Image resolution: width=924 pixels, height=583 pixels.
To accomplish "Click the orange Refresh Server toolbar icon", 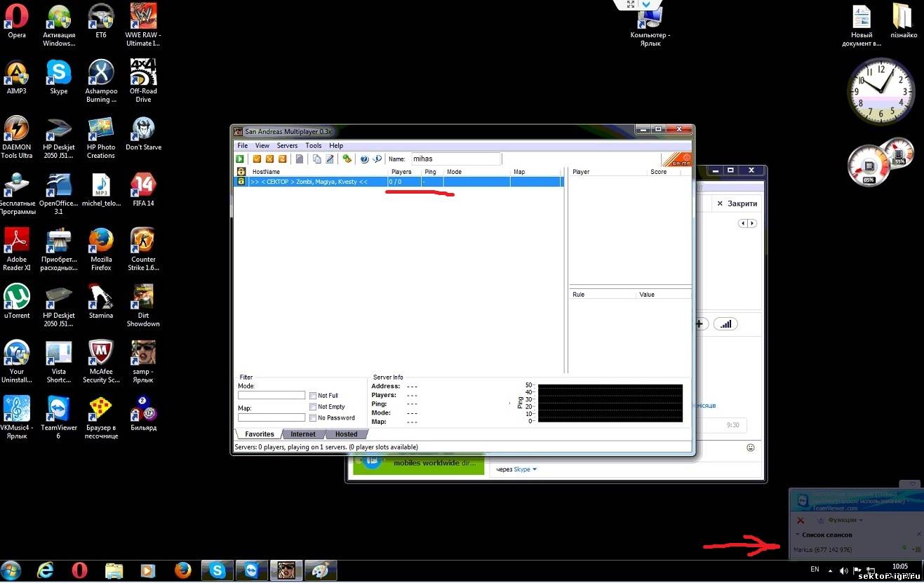I will pyautogui.click(x=283, y=159).
